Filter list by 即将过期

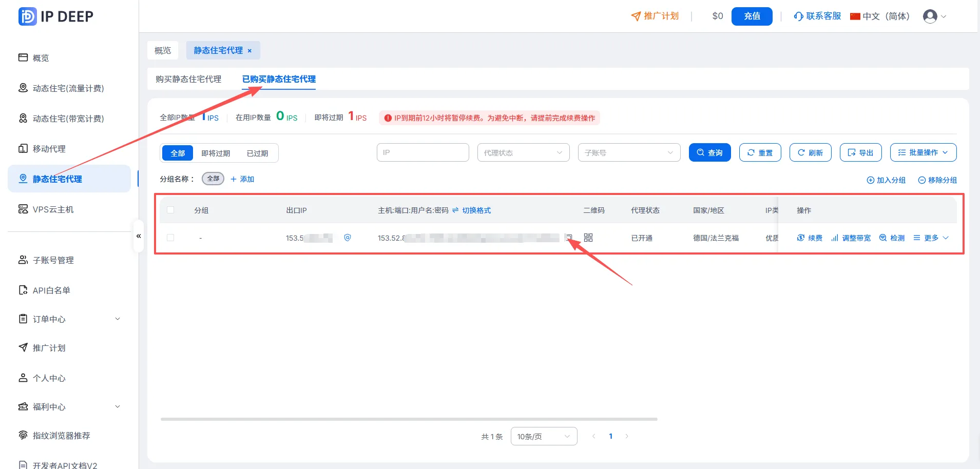[x=216, y=153]
